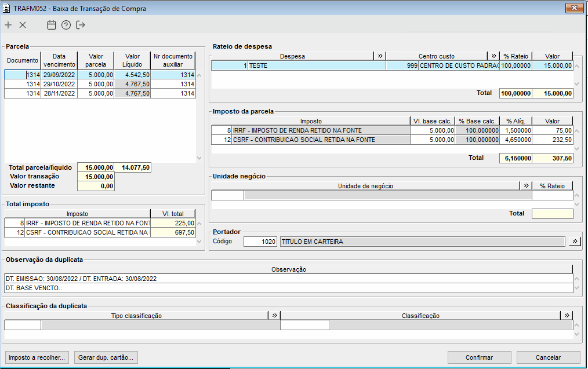Click the plus (add new) toolbar icon

[x=8, y=25]
